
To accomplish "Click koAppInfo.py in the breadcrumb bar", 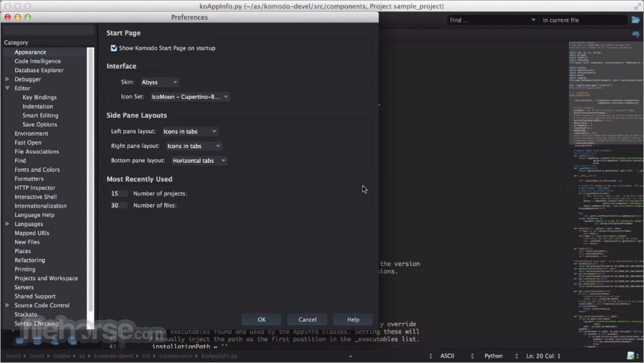I will tap(219, 356).
